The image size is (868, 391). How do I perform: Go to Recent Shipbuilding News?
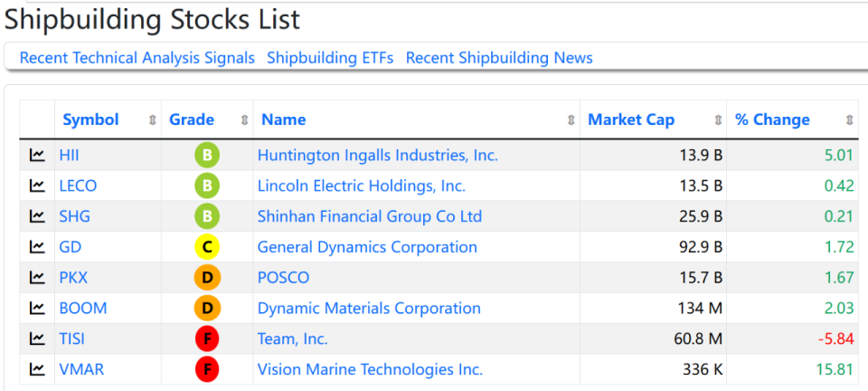click(x=499, y=58)
